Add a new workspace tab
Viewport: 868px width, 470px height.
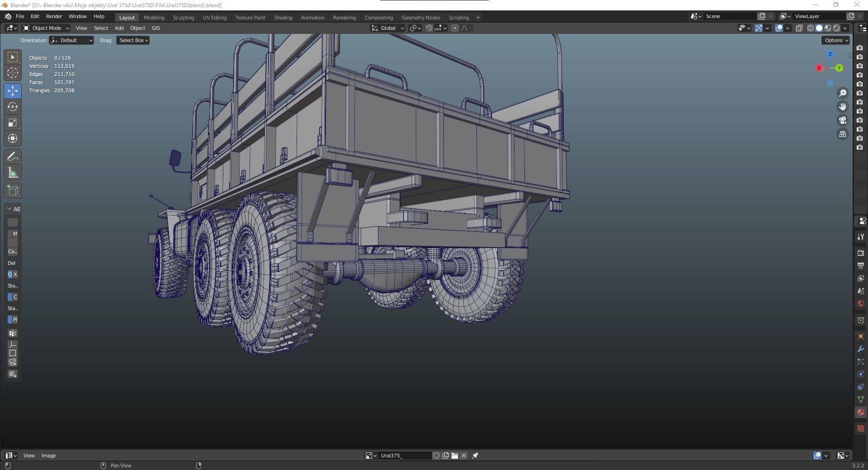[x=478, y=18]
